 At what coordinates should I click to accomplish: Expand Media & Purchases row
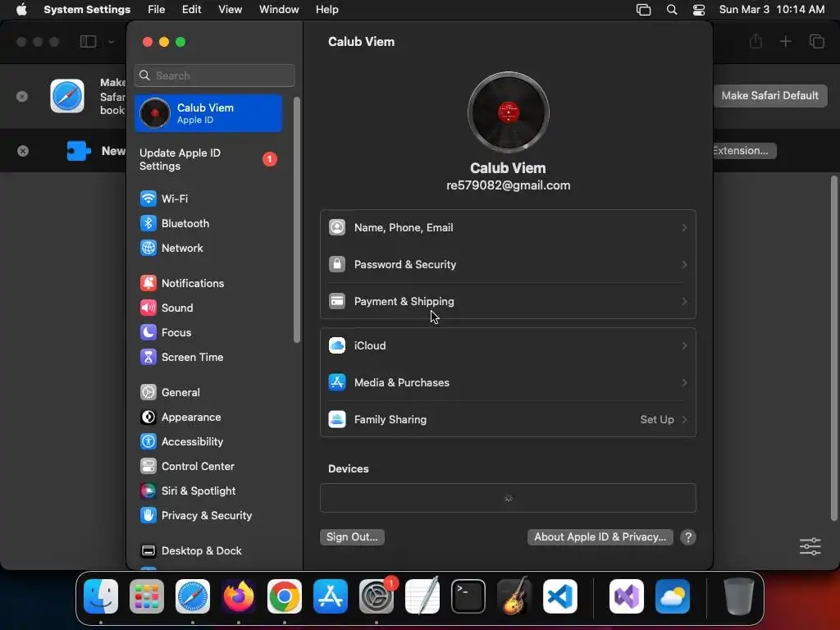pos(508,382)
